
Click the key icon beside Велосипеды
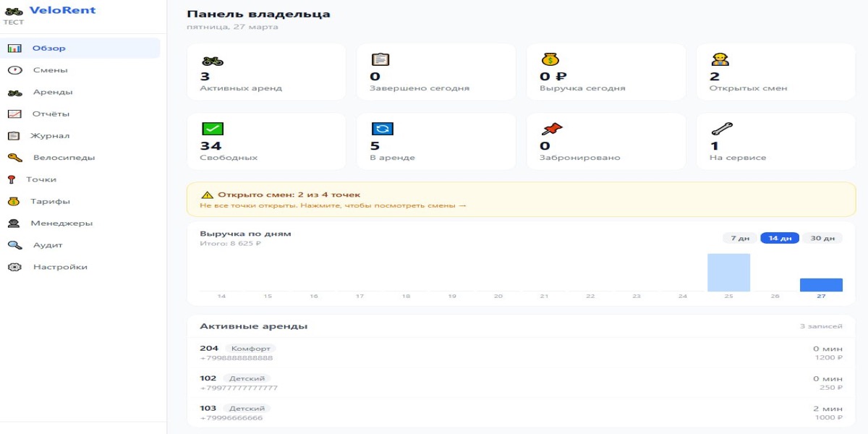[x=14, y=158]
